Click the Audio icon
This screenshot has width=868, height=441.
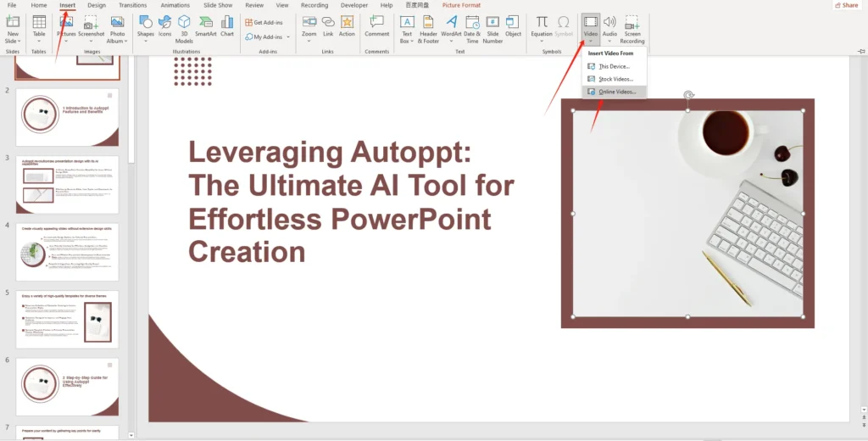click(609, 22)
